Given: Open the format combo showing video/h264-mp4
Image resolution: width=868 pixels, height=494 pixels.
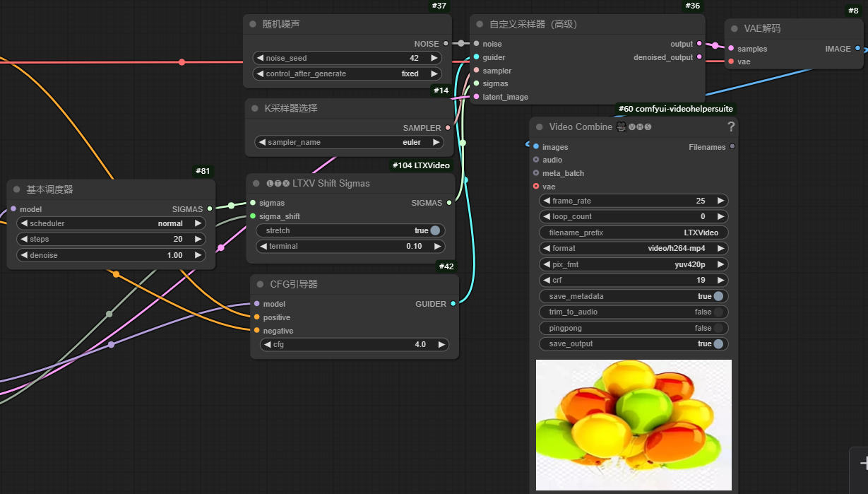Looking at the screenshot, I should tap(634, 248).
